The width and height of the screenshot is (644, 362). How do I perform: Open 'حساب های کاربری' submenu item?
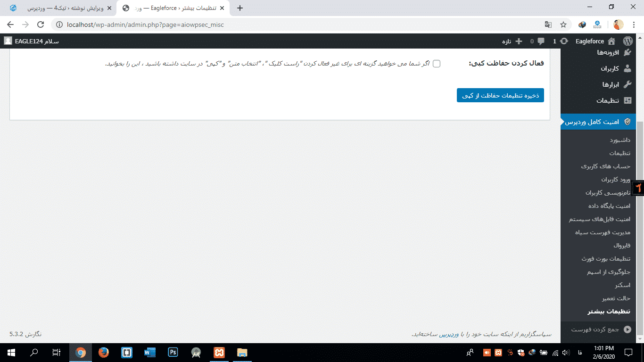[605, 166]
